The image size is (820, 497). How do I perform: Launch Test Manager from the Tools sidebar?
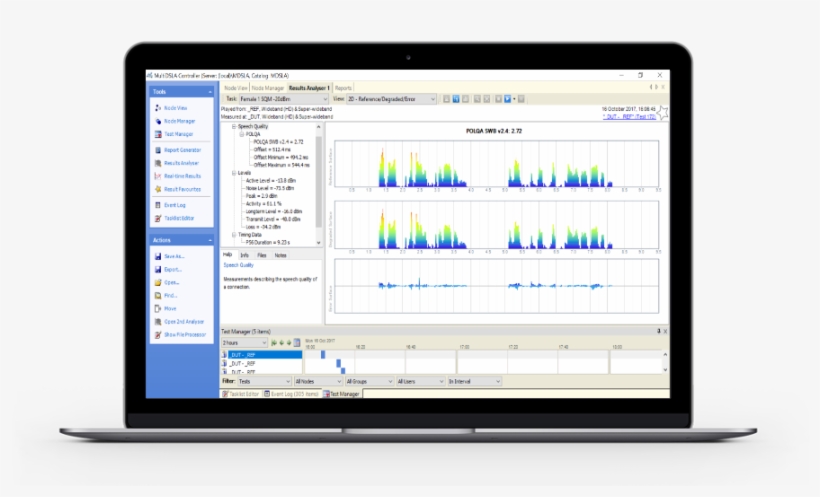178,134
